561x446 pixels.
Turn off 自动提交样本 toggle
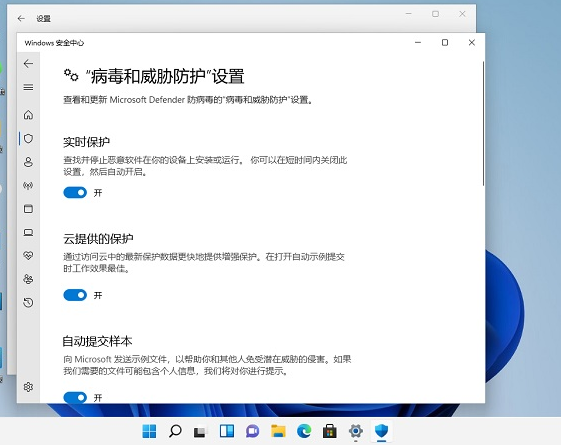(75, 397)
